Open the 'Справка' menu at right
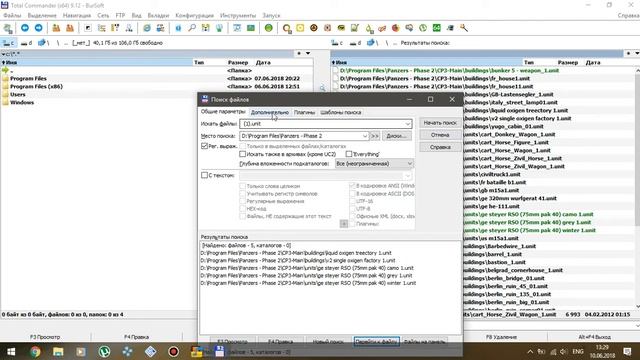640x360 pixels. [x=629, y=16]
